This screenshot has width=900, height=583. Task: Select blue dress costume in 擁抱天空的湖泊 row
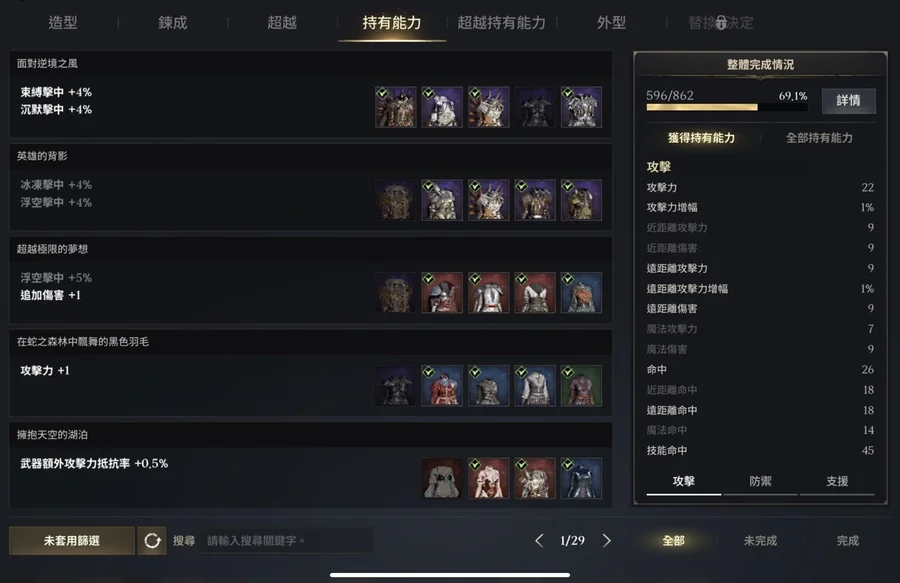click(581, 479)
